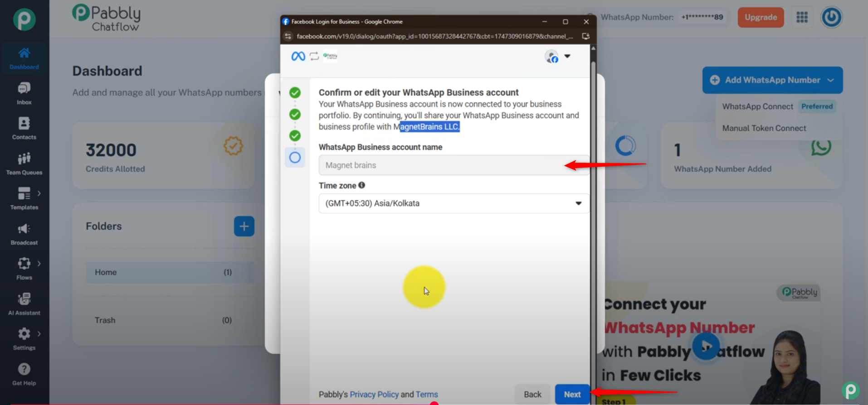This screenshot has height=405, width=868.
Task: Click the first completed step checkmark
Action: pos(295,93)
